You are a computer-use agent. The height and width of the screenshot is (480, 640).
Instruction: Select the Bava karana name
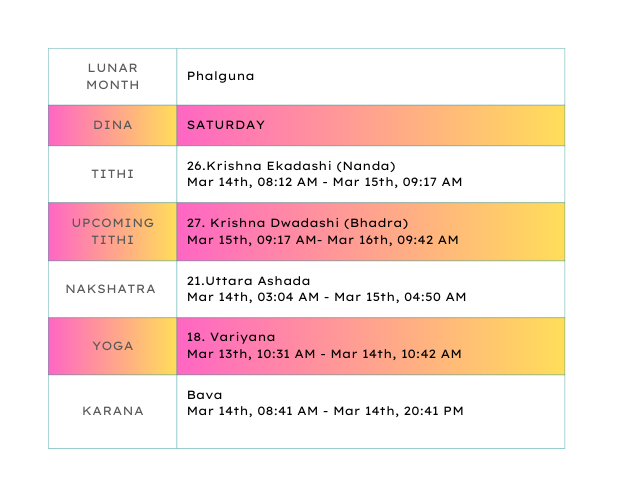click(x=203, y=395)
